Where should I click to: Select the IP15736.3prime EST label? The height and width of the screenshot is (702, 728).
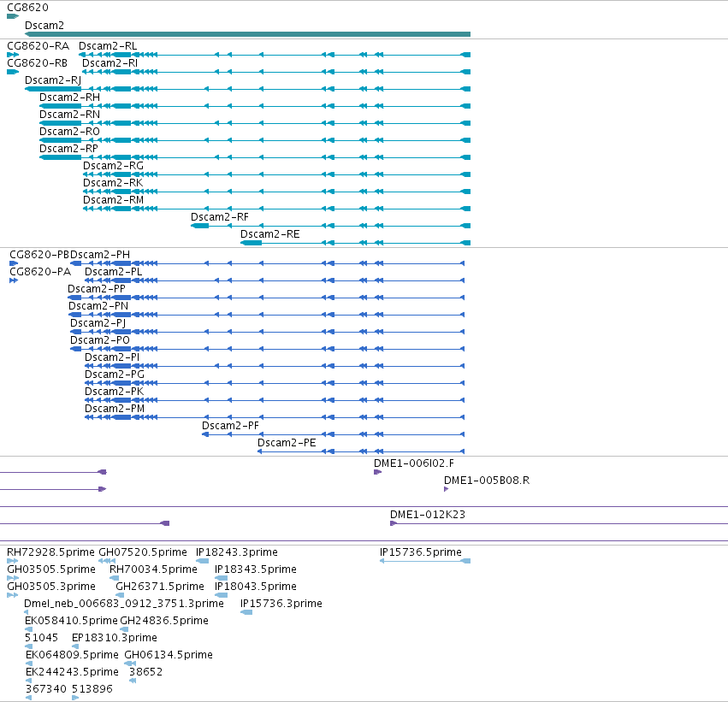281,605
